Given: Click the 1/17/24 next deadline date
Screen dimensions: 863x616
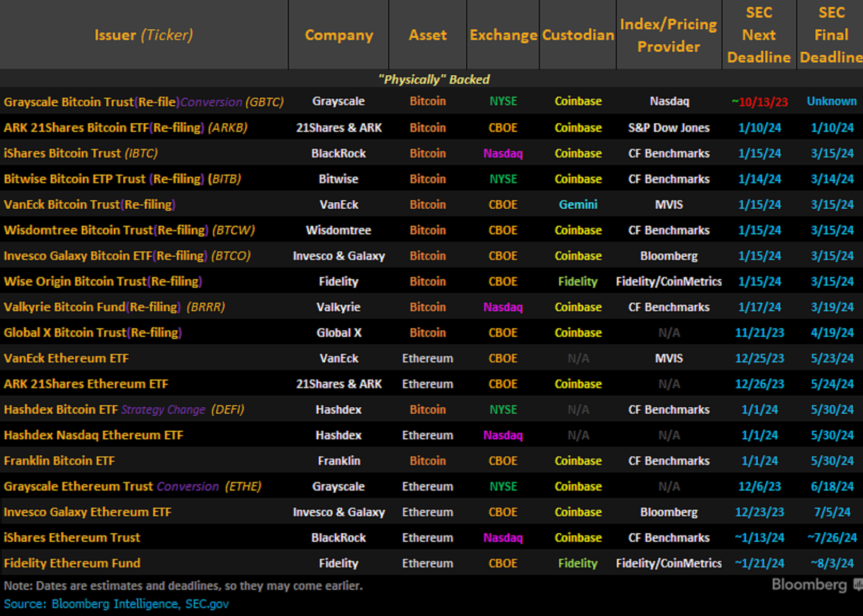Looking at the screenshot, I should pyautogui.click(x=759, y=307).
